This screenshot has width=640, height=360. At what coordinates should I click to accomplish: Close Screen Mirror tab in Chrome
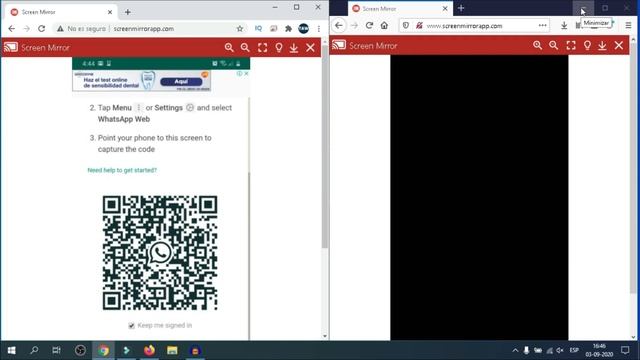(x=110, y=12)
